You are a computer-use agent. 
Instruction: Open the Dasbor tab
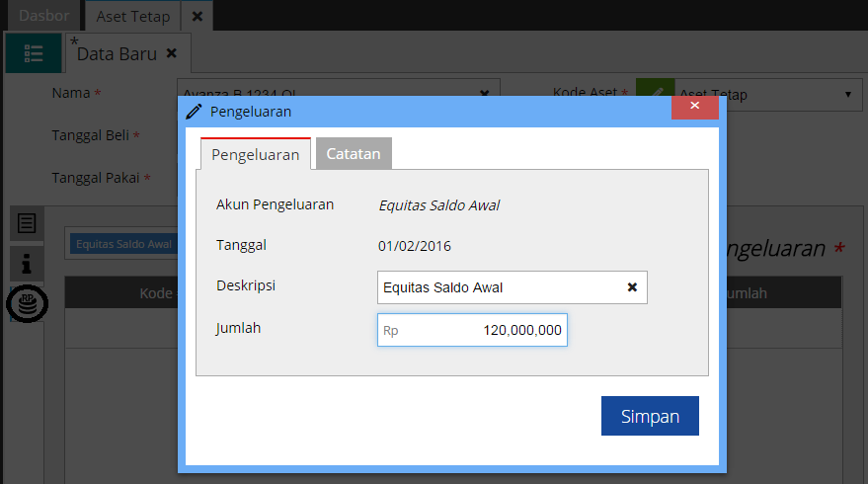(44, 16)
